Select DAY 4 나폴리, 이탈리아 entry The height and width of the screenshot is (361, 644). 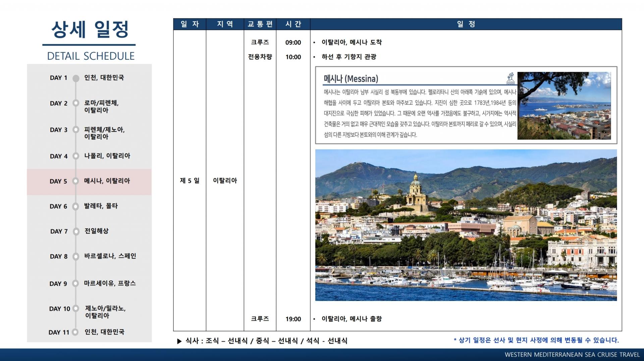click(x=89, y=156)
